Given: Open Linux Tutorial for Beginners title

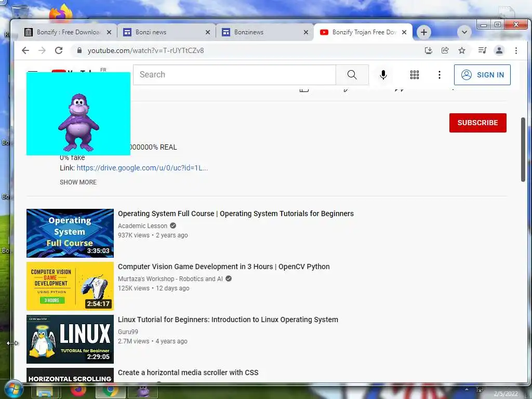Looking at the screenshot, I should pyautogui.click(x=228, y=320).
